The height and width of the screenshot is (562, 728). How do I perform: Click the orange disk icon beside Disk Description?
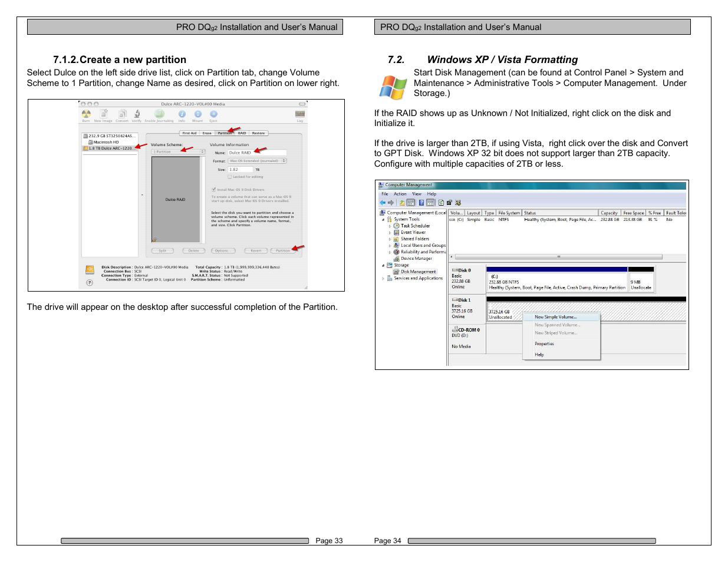pyautogui.click(x=90, y=270)
